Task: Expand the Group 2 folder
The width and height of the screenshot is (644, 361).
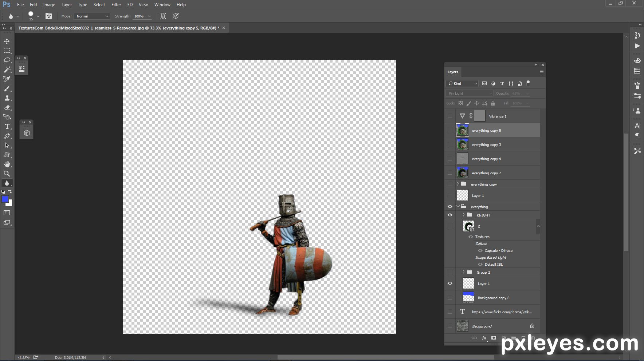Action: point(464,272)
